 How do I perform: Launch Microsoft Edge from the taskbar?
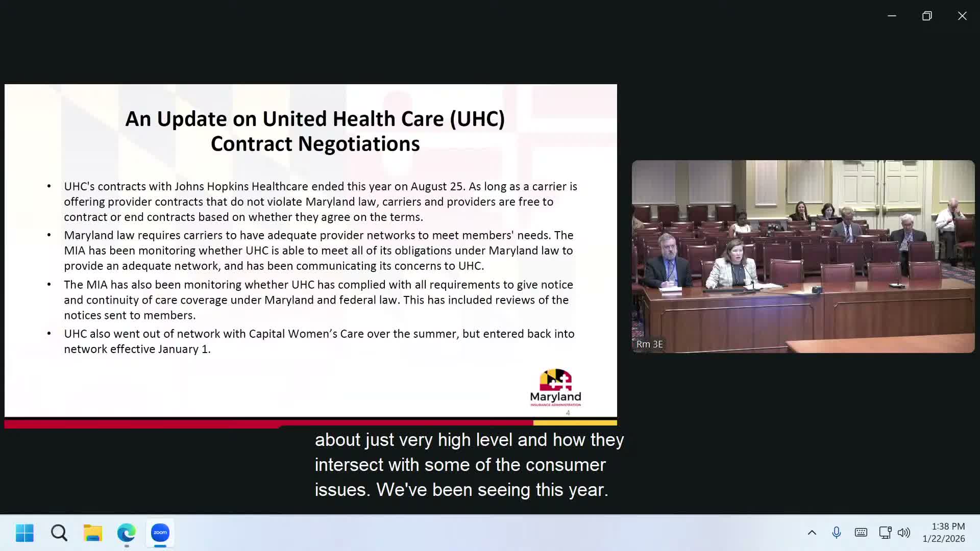[x=126, y=533]
